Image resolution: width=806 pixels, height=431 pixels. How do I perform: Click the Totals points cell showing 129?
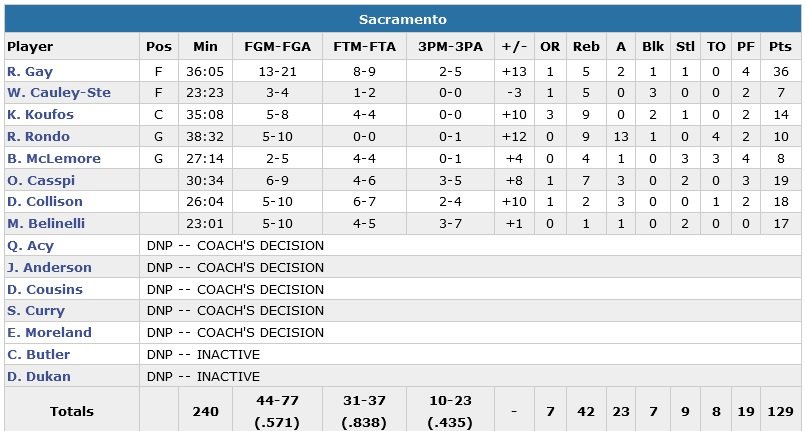[781, 411]
